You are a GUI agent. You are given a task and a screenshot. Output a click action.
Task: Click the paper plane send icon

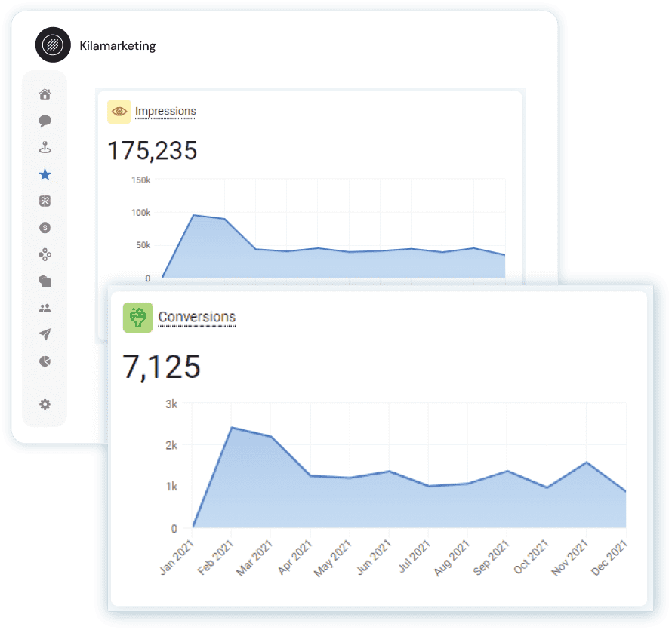pyautogui.click(x=45, y=334)
